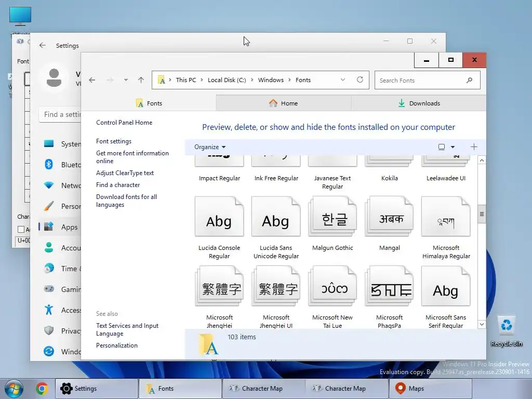Click the font list scroll down arrow
This screenshot has width=532, height=399.
click(x=482, y=324)
